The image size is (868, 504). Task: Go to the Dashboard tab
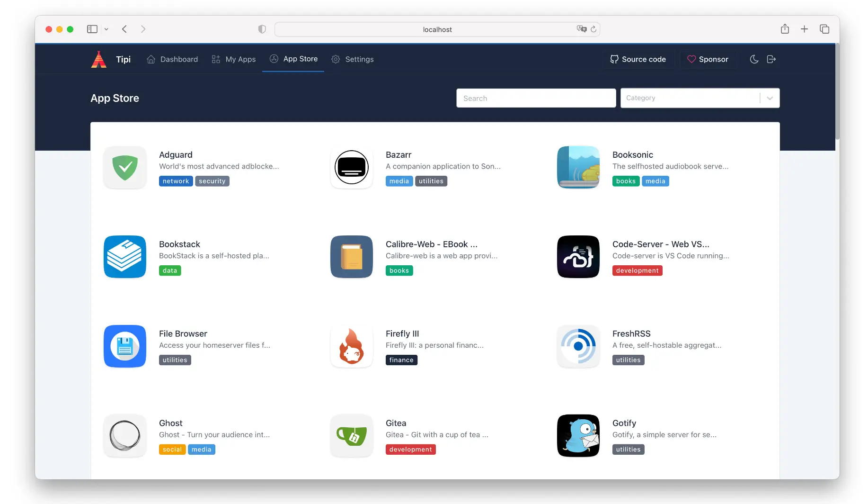pos(172,59)
